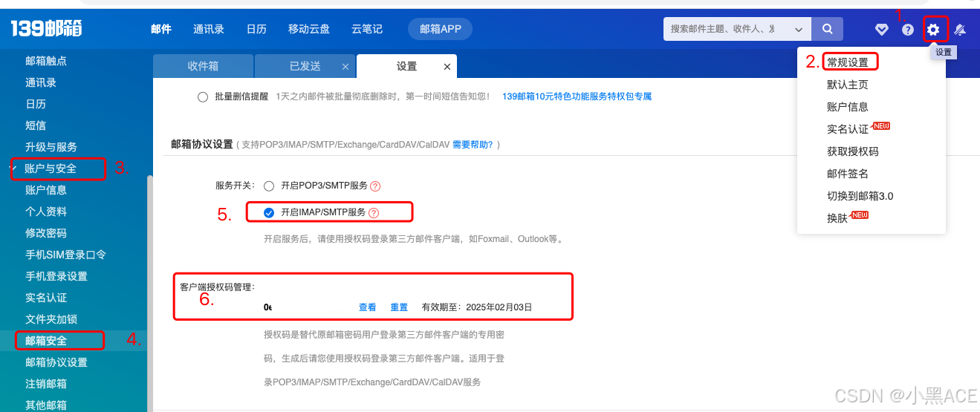Choose 实名认证 from the settings menu
This screenshot has width=980, height=412.
[848, 129]
